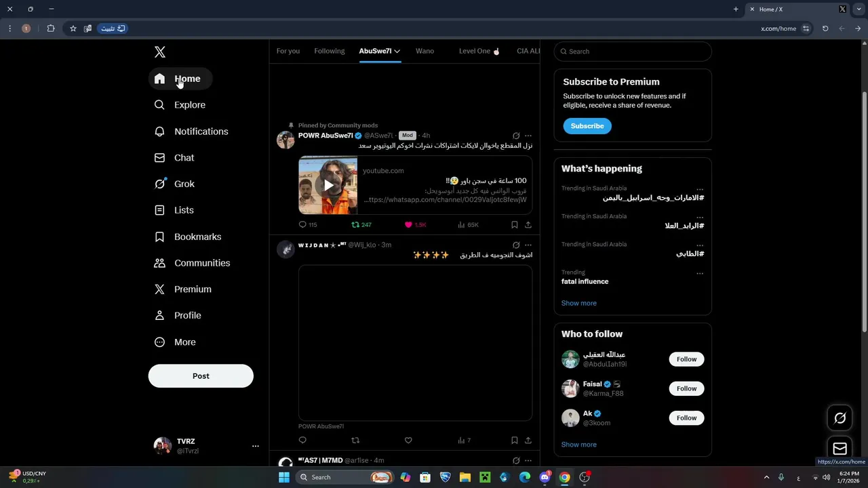Expand the More menu in sidebar
The height and width of the screenshot is (488, 868).
(x=175, y=342)
